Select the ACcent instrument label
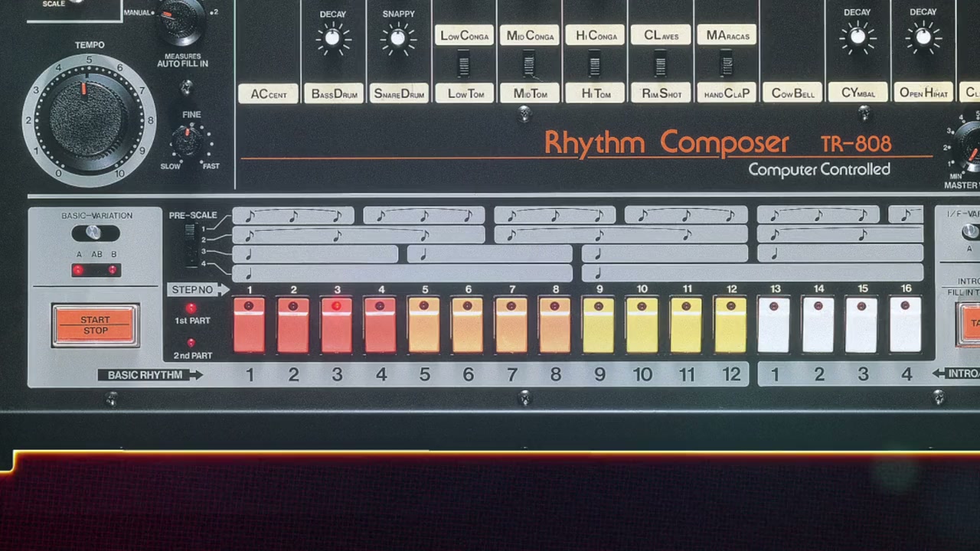The height and width of the screenshot is (551, 980). (x=269, y=93)
